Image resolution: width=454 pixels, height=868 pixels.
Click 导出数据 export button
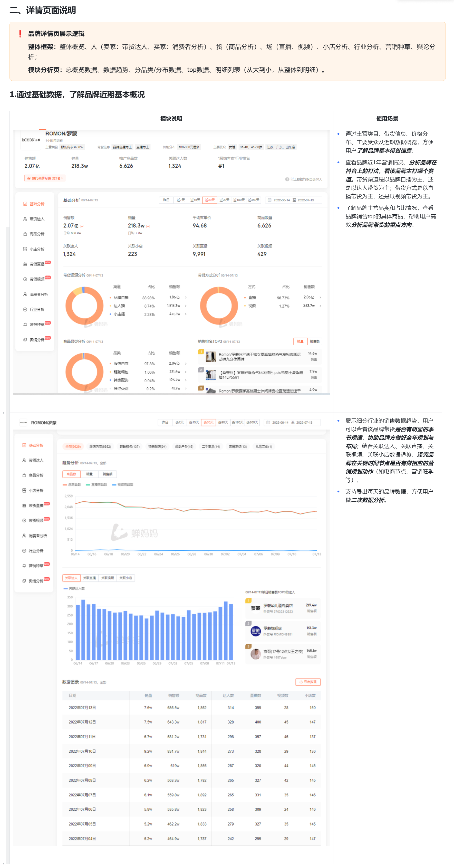pyautogui.click(x=308, y=682)
